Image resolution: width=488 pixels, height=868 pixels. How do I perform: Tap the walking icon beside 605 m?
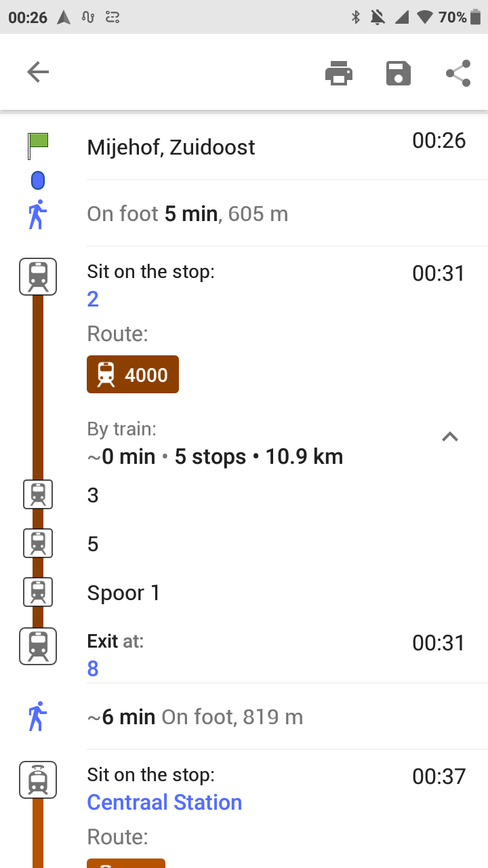click(x=38, y=214)
